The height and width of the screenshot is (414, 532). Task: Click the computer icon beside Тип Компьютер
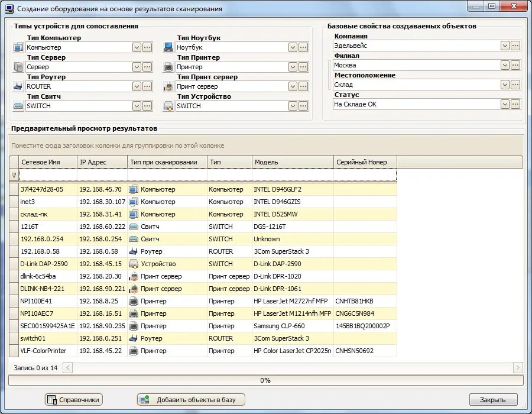18,47
